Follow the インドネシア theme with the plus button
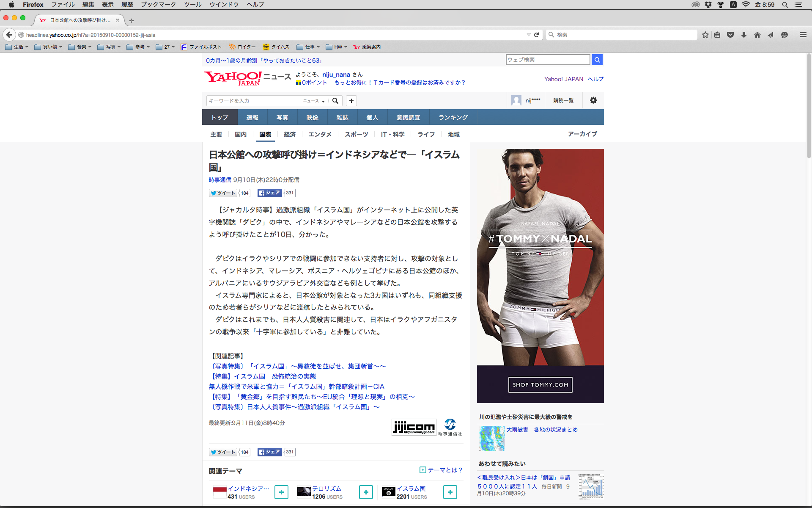This screenshot has width=812, height=508. pyautogui.click(x=281, y=492)
